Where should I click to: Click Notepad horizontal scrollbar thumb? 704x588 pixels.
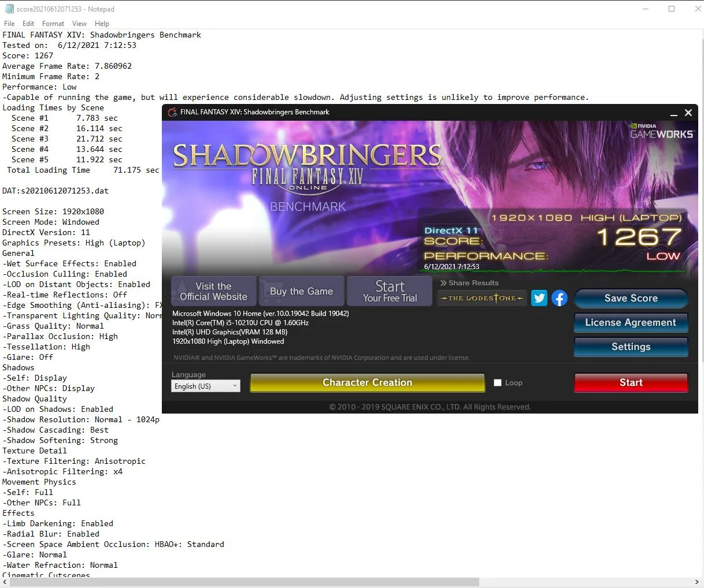244,582
